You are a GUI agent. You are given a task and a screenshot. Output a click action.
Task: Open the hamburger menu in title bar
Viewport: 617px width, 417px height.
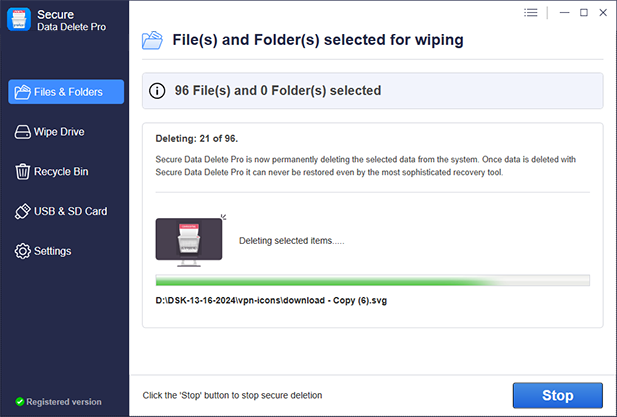(530, 12)
